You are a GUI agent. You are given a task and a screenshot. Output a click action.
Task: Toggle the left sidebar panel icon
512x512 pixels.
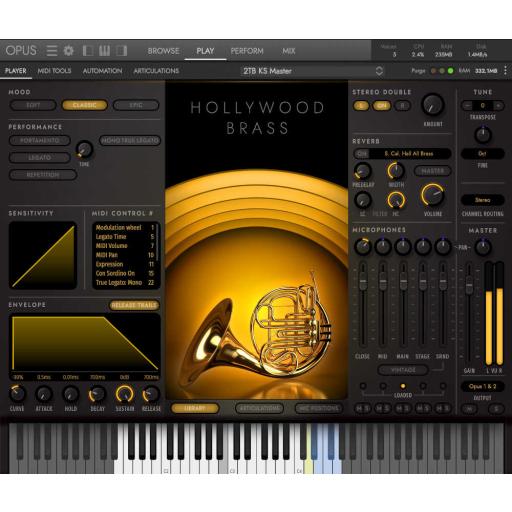coord(88,51)
